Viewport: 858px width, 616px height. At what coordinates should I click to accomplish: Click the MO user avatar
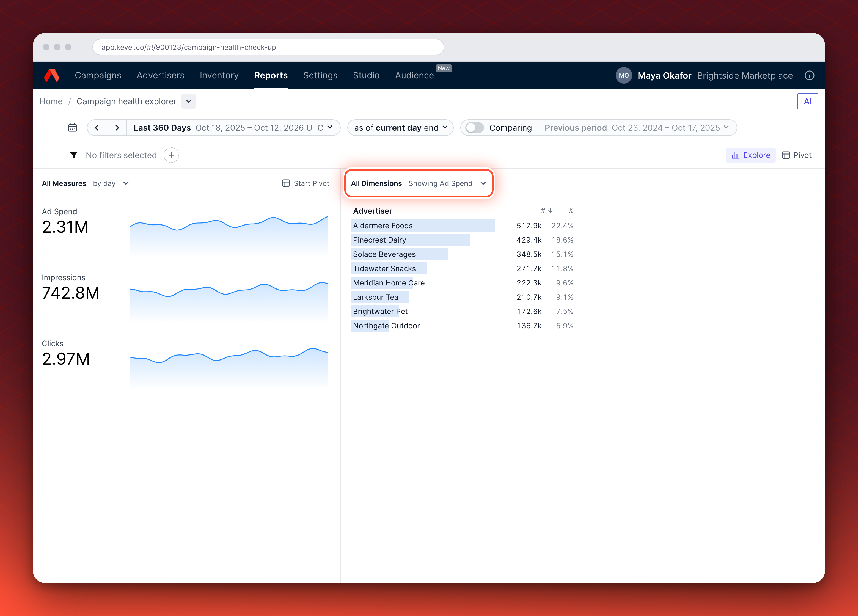click(624, 76)
